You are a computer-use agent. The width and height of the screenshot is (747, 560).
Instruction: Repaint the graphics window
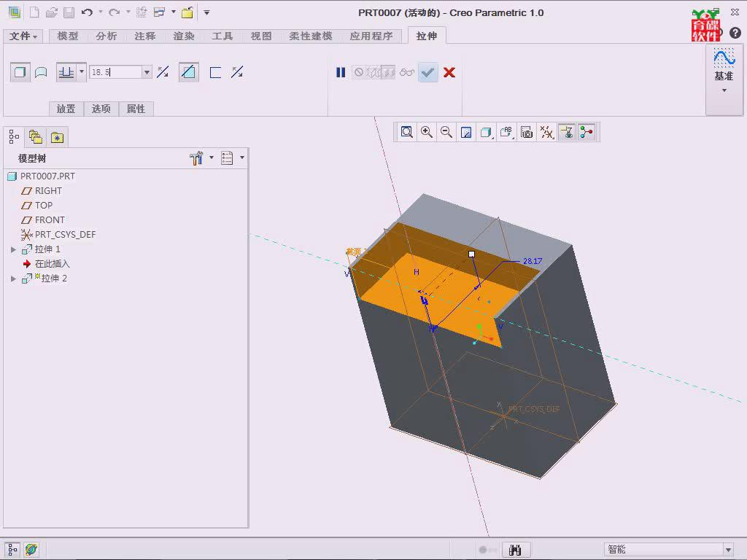[x=466, y=132]
